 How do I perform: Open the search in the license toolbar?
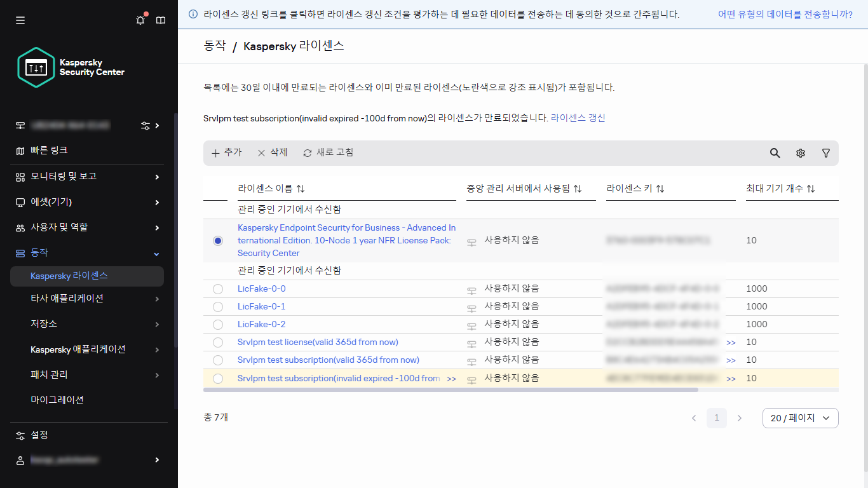pos(775,153)
